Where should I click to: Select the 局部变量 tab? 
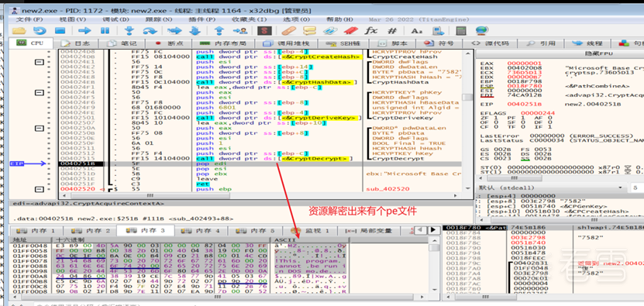tap(369, 231)
